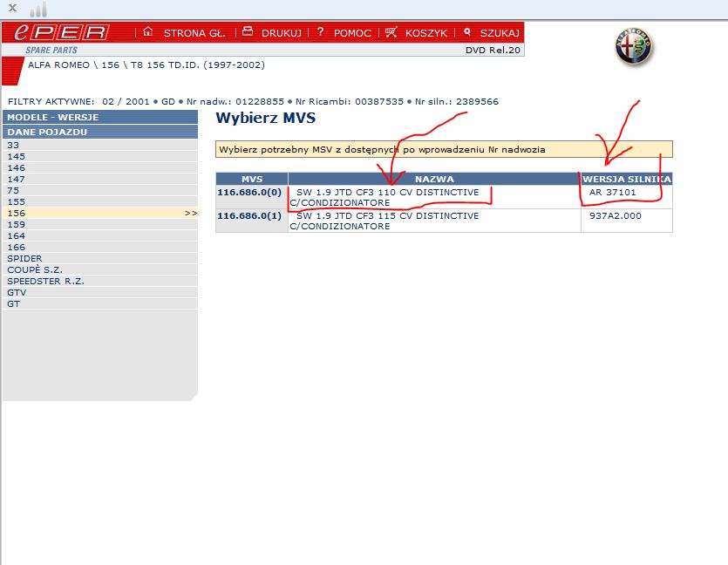Select model 159 in the list
The height and width of the screenshot is (565, 728).
(x=100, y=224)
